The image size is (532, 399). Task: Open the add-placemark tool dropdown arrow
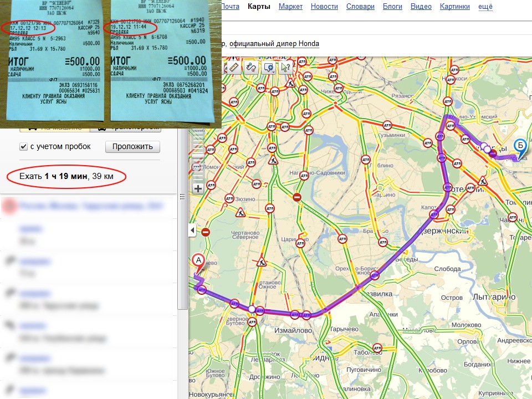coord(273,71)
